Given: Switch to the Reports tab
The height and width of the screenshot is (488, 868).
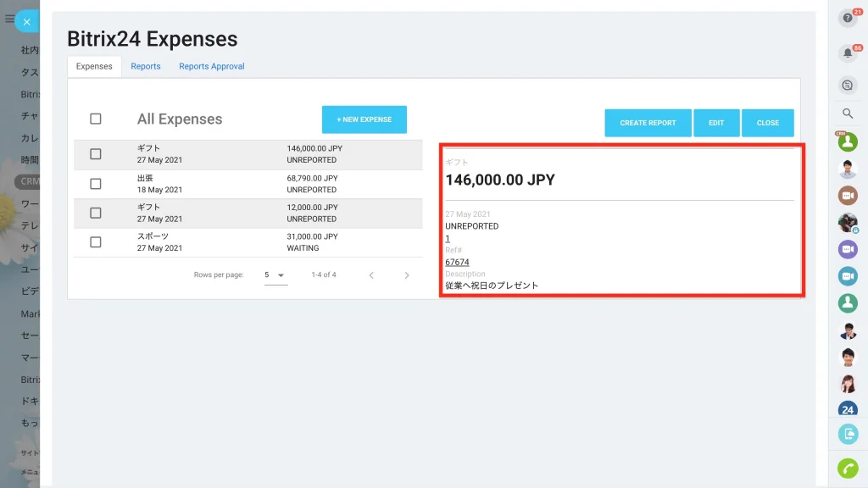Looking at the screenshot, I should point(146,66).
